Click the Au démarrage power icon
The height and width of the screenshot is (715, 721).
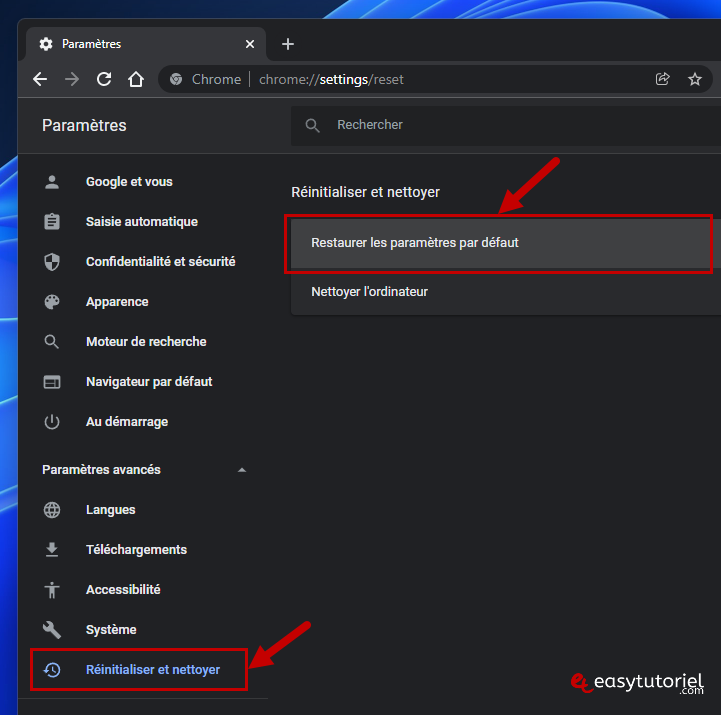(x=52, y=422)
